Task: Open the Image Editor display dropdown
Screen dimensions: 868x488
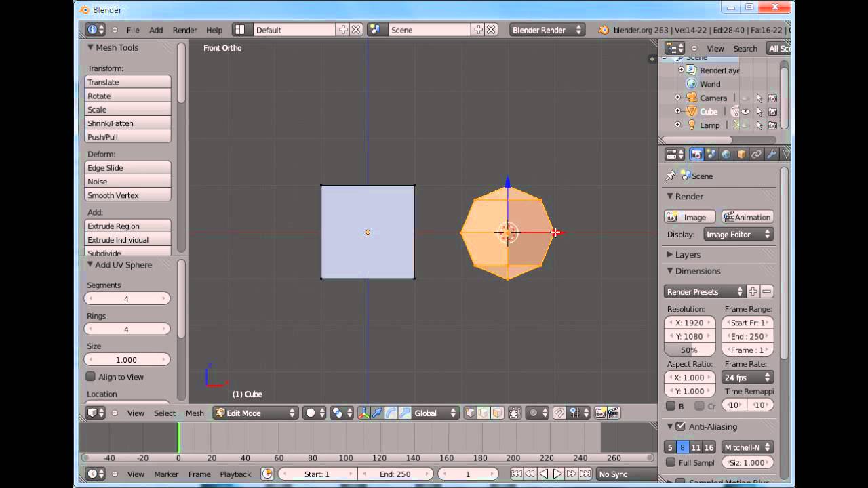Action: [x=738, y=235]
